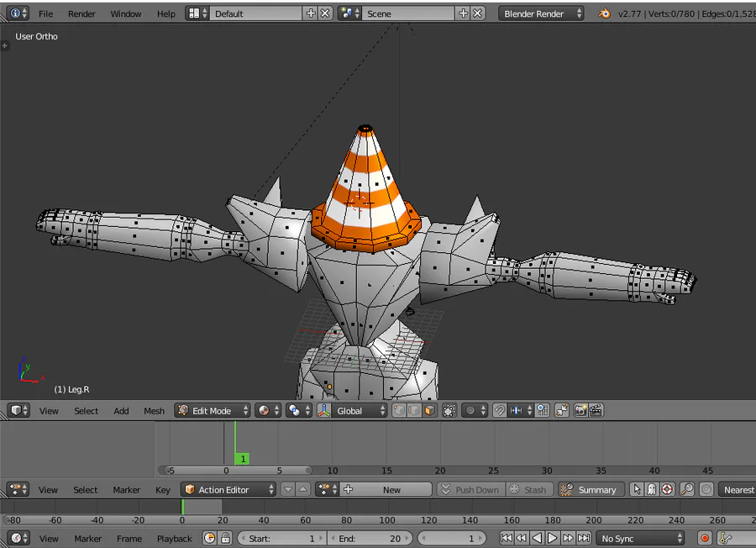Open the Edit Mode selector
756x548 pixels.
pos(213,410)
